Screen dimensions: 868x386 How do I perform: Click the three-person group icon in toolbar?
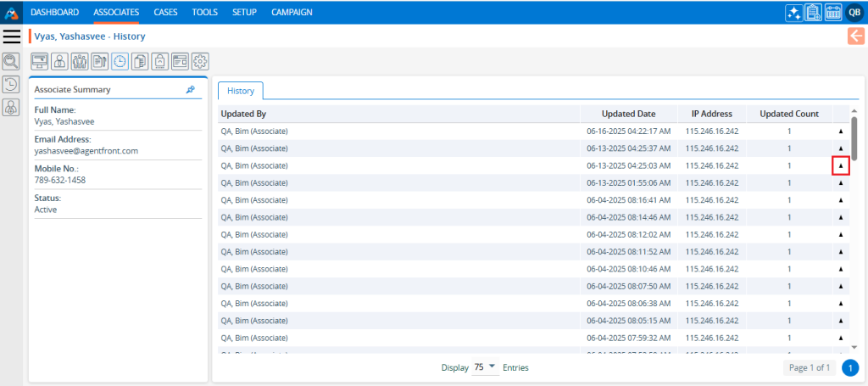80,61
